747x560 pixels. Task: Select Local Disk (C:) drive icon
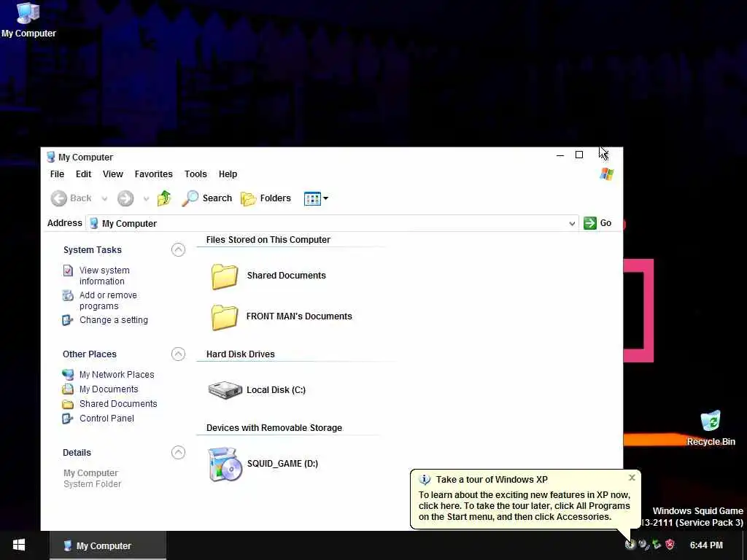point(225,390)
